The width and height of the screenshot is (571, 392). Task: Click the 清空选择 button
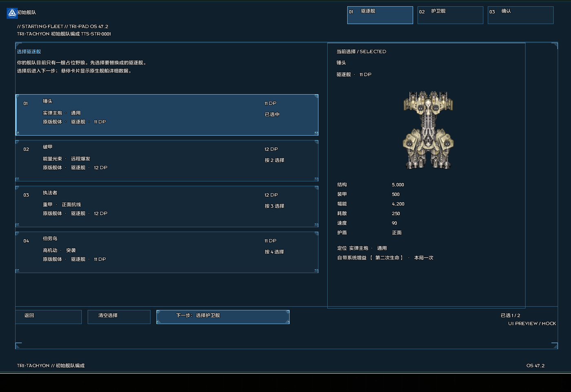pos(119,317)
